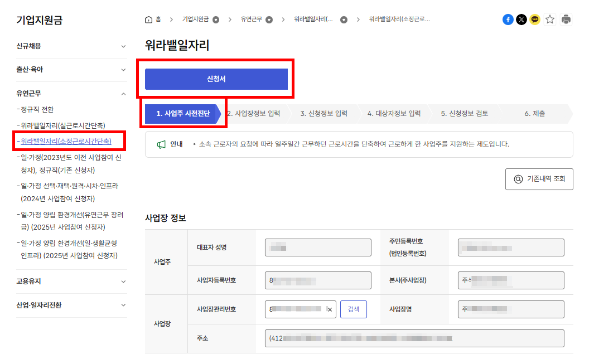Print the page using the printer icon
Image resolution: width=594 pixels, height=364 pixels.
[565, 19]
